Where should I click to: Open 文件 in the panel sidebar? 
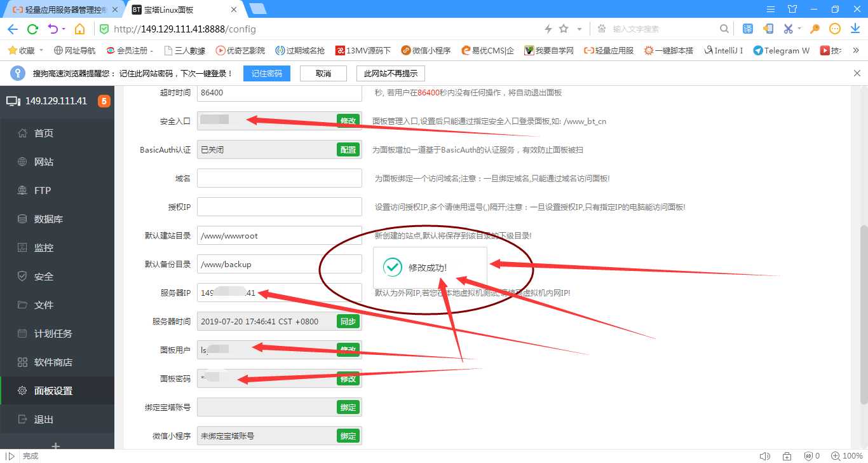coord(57,305)
